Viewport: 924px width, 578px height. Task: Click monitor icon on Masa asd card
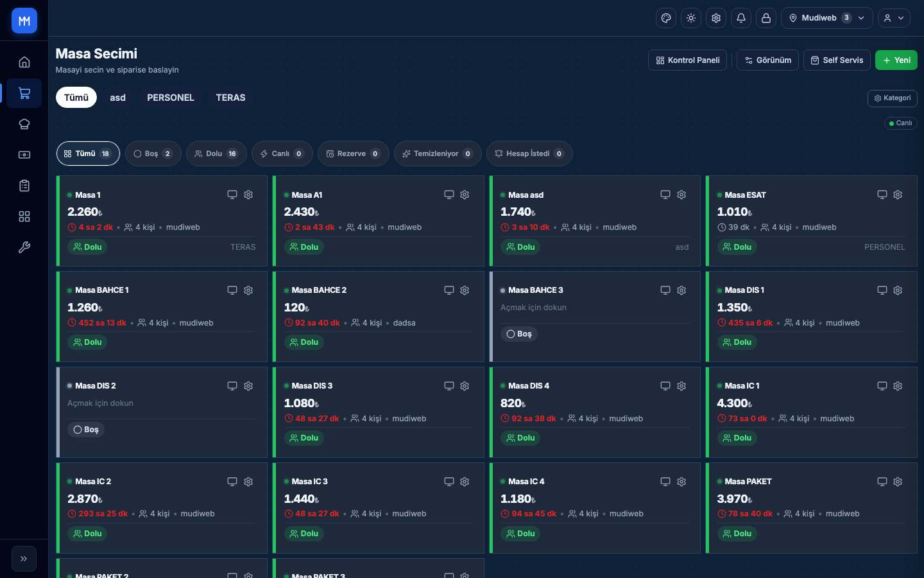(x=665, y=195)
